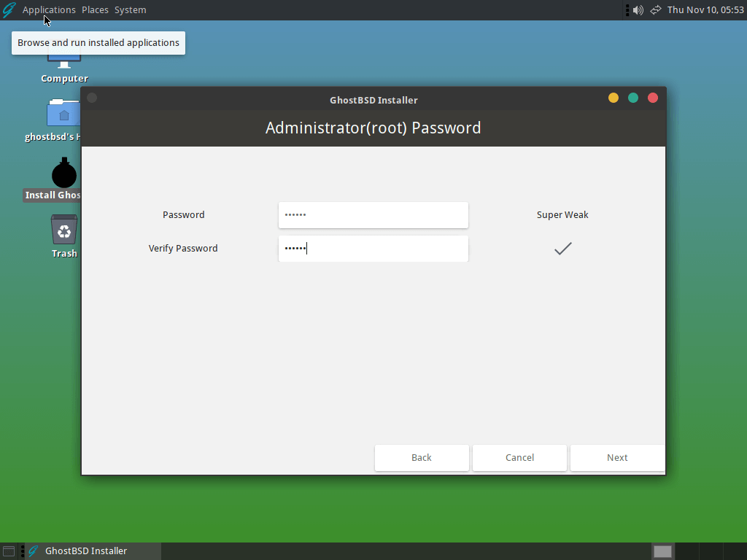This screenshot has width=747, height=560.
Task: Click the checkmark beside Verify Password
Action: pos(562,249)
